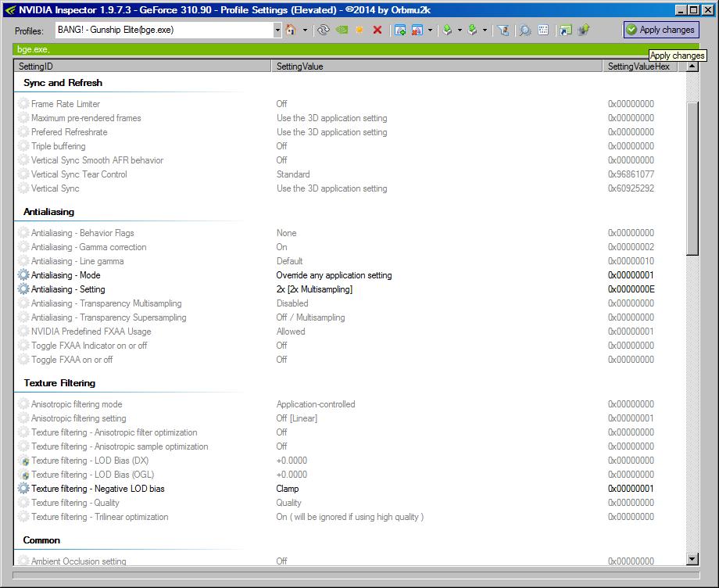Click the gear icon beside Vertical Sync Tear Control
The image size is (719, 588).
pyautogui.click(x=23, y=174)
